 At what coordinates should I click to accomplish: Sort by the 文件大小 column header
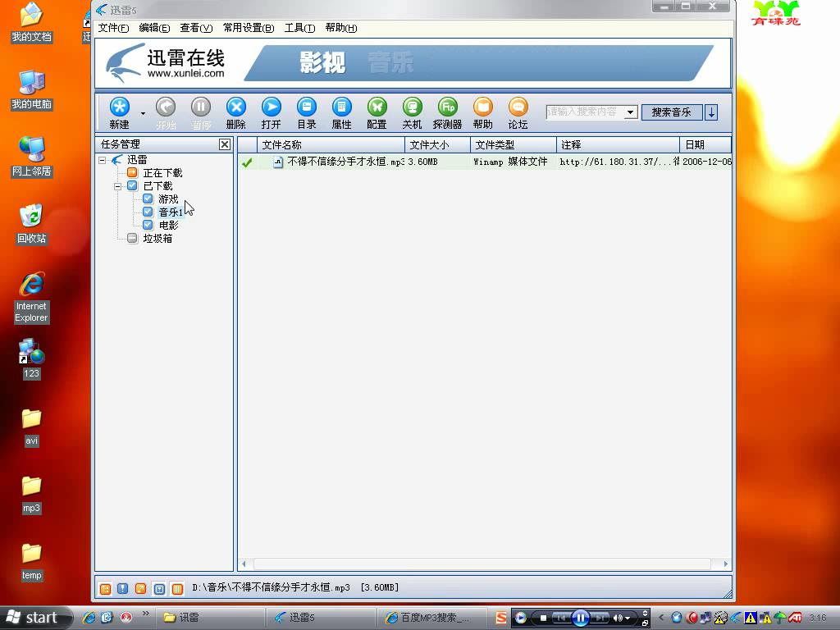(438, 144)
